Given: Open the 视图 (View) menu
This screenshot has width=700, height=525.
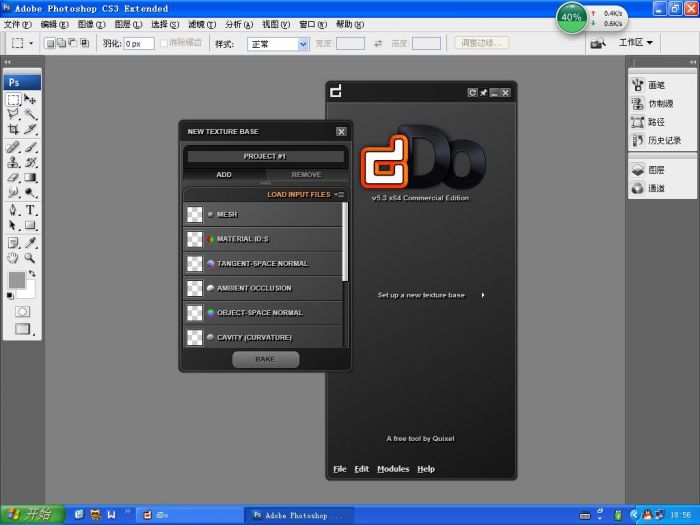Looking at the screenshot, I should click(x=276, y=24).
